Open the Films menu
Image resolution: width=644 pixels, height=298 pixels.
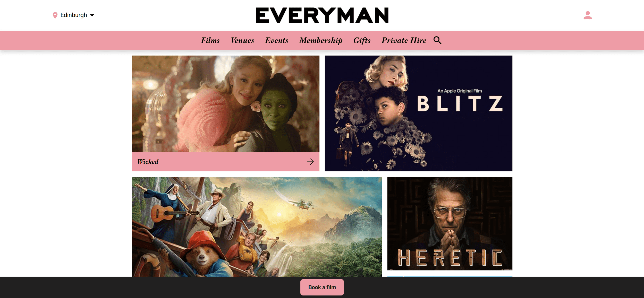click(x=210, y=40)
